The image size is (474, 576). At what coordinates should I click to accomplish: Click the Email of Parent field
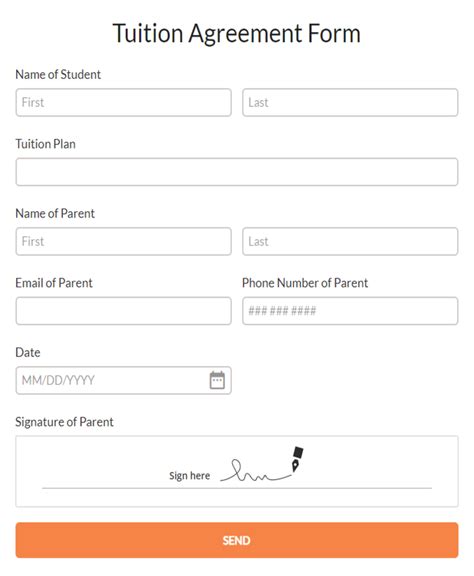[123, 311]
